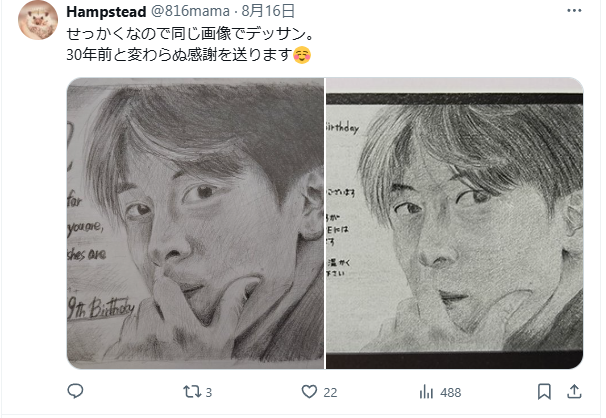Bookmark this post
The width and height of the screenshot is (606, 418).
(544, 392)
